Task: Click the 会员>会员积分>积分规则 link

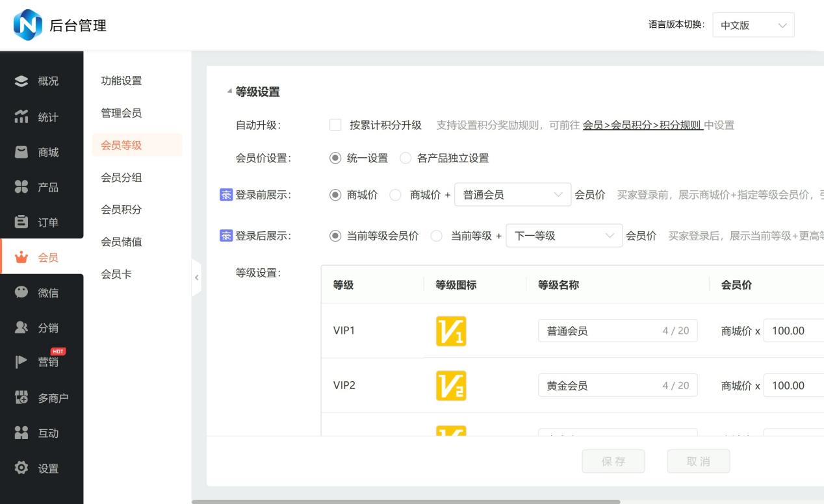Action: point(642,125)
